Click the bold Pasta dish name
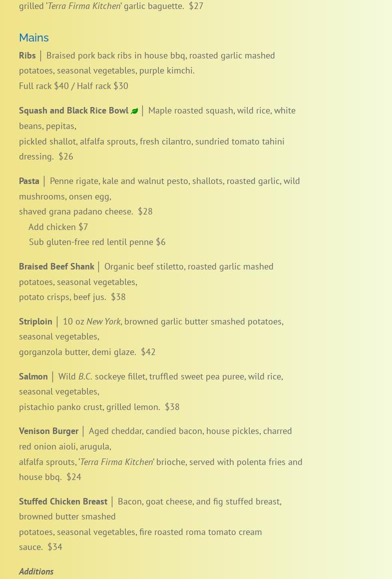 pyautogui.click(x=29, y=181)
